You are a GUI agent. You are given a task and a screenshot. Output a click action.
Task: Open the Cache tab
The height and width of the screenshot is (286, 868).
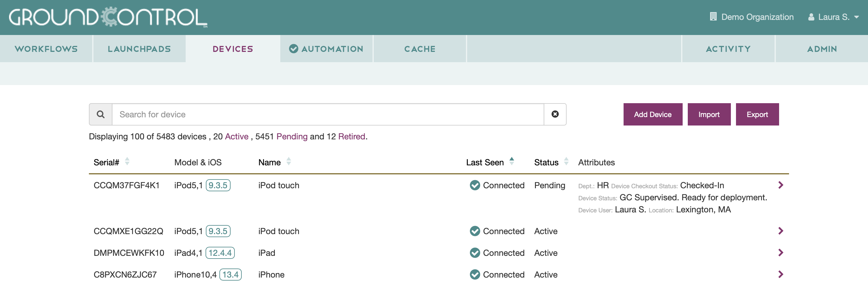tap(420, 49)
